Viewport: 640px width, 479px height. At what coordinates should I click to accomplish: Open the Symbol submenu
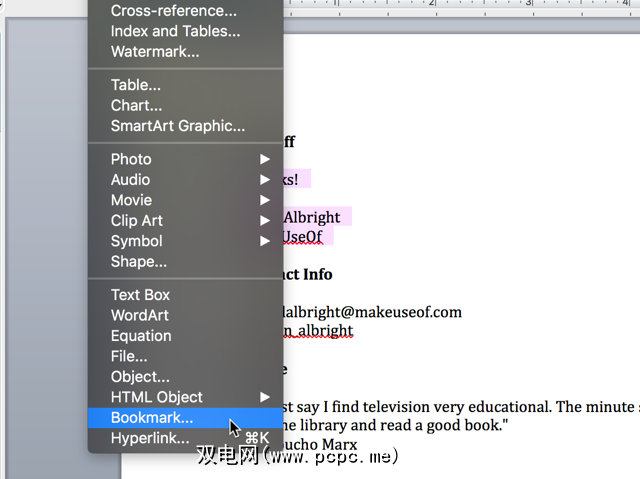pos(186,241)
